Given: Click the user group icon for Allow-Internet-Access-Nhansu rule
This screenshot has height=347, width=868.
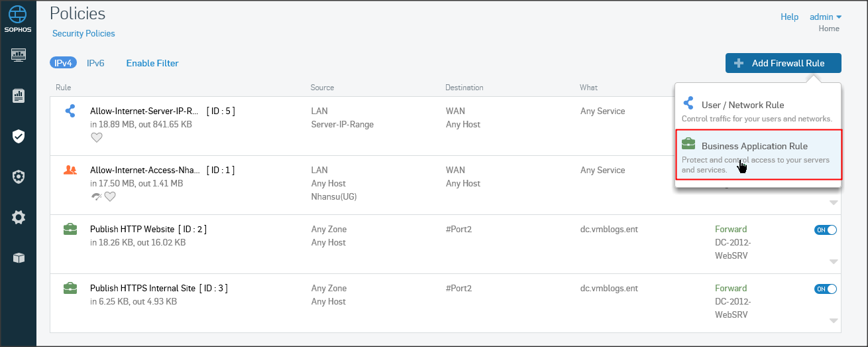Looking at the screenshot, I should 70,170.
